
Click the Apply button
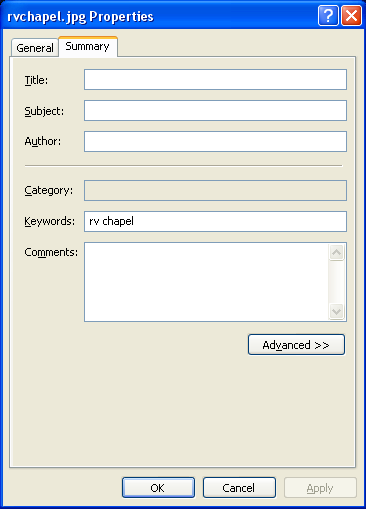pos(320,488)
